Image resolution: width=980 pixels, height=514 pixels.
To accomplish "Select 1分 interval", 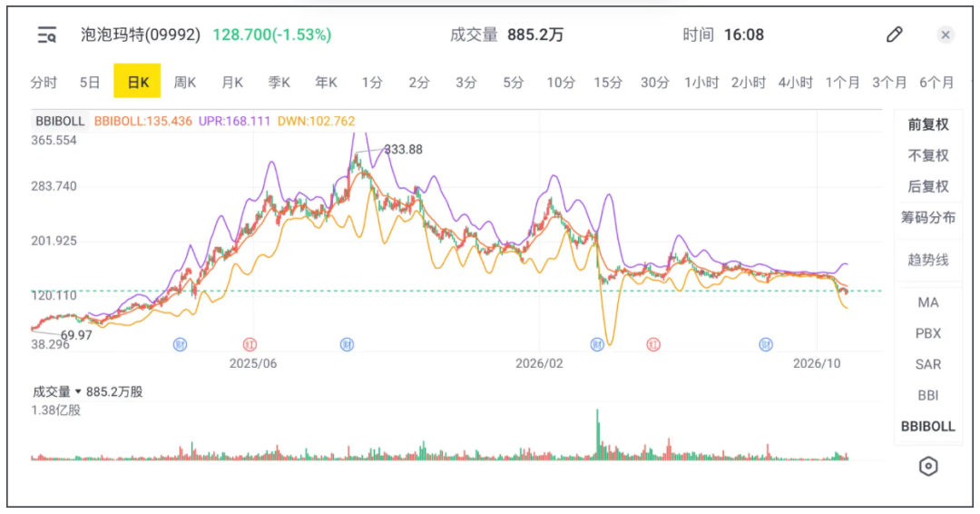I will point(372,82).
